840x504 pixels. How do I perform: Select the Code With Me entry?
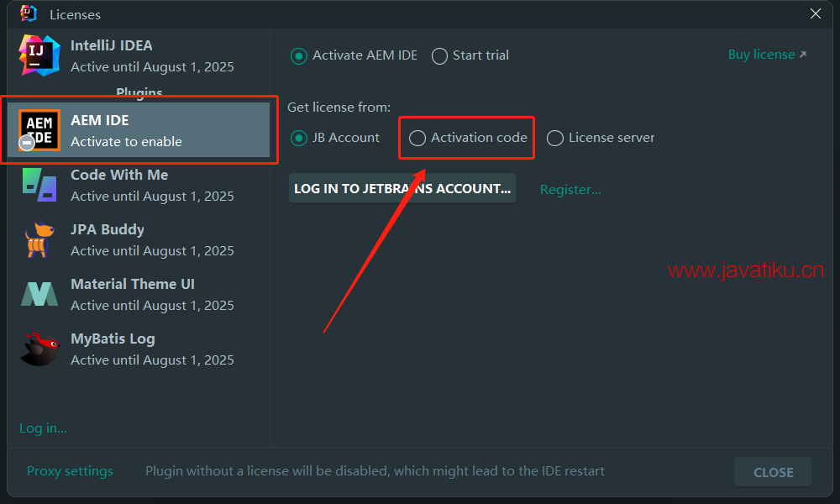tap(139, 186)
